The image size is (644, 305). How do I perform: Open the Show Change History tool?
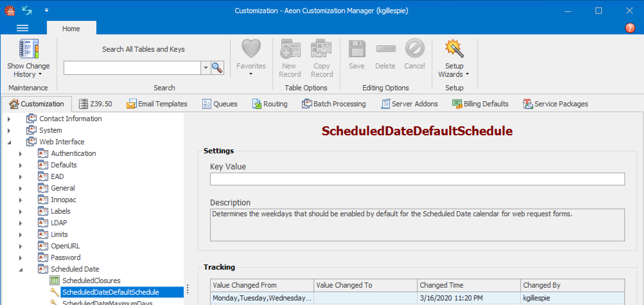28,58
